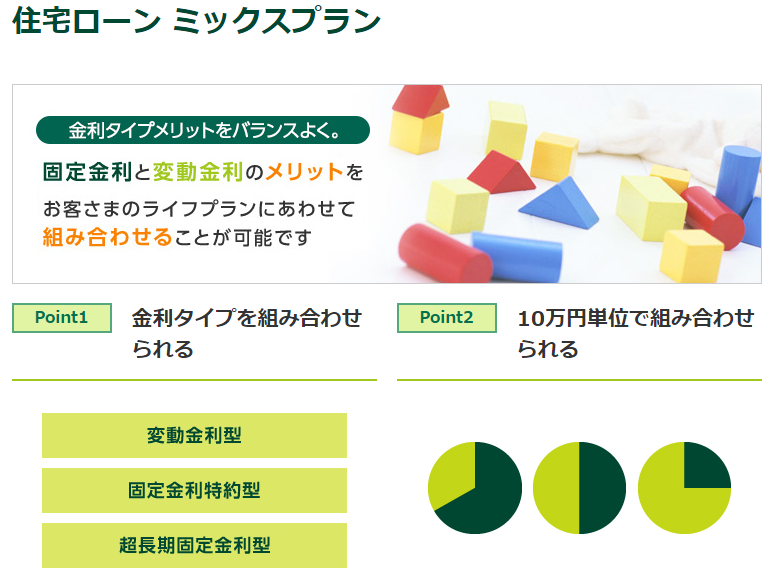Click the blue triangle block in photo
The image size is (776, 584).
(x=559, y=203)
